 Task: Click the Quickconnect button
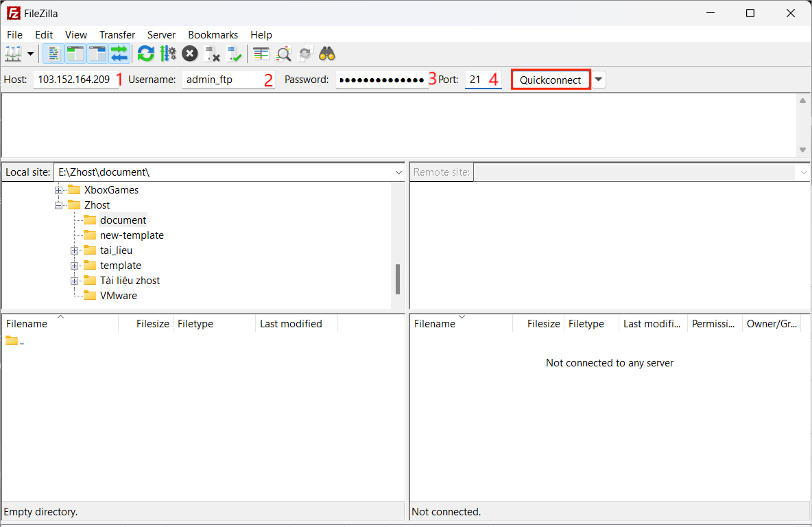coord(551,80)
